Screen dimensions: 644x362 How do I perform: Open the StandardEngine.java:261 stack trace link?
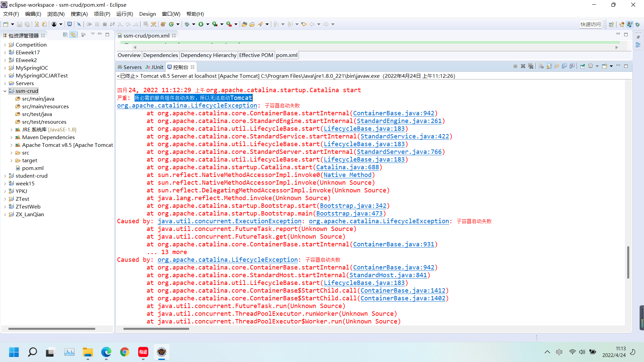coord(399,121)
